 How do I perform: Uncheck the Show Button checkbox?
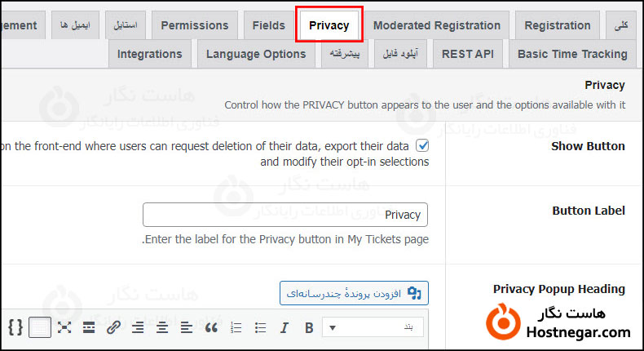tap(422, 146)
